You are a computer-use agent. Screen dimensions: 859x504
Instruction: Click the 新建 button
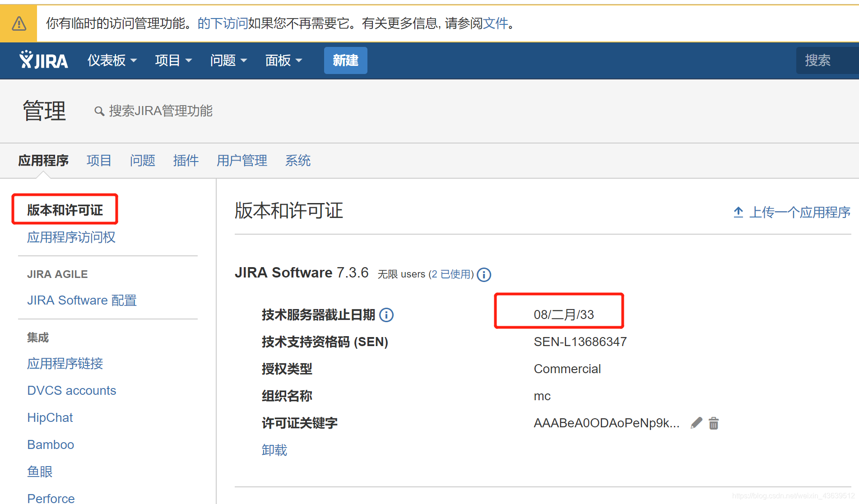[345, 60]
